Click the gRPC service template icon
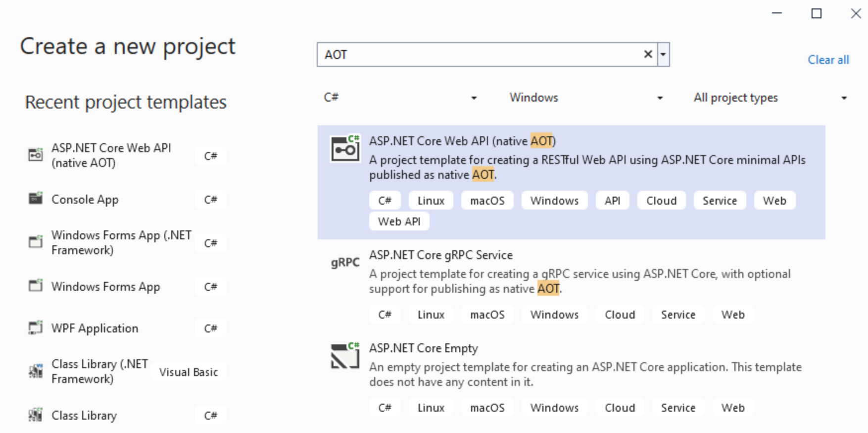This screenshot has height=433, width=868. point(345,263)
